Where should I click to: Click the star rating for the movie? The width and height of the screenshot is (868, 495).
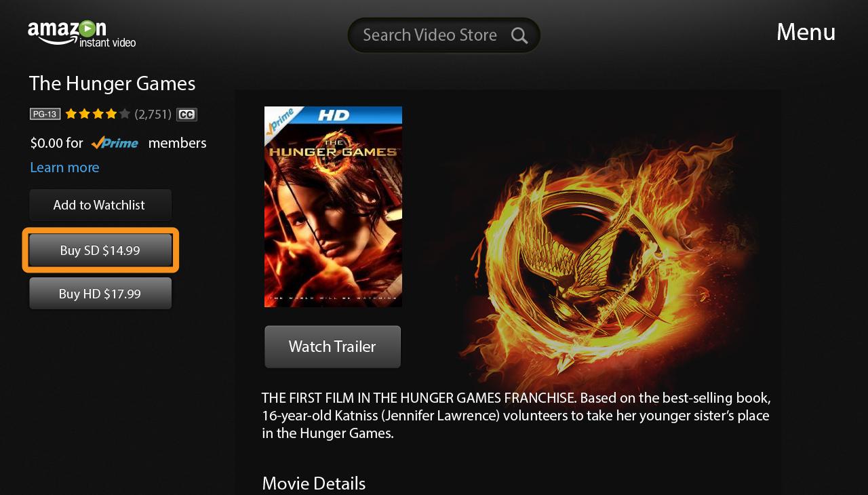[x=98, y=114]
